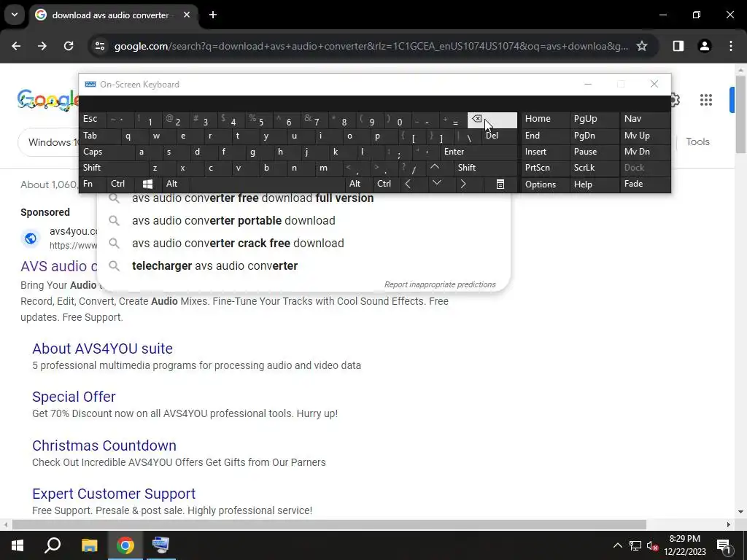Image resolution: width=747 pixels, height=560 pixels.
Task: Bookmark this page with the star icon
Action: coord(642,46)
